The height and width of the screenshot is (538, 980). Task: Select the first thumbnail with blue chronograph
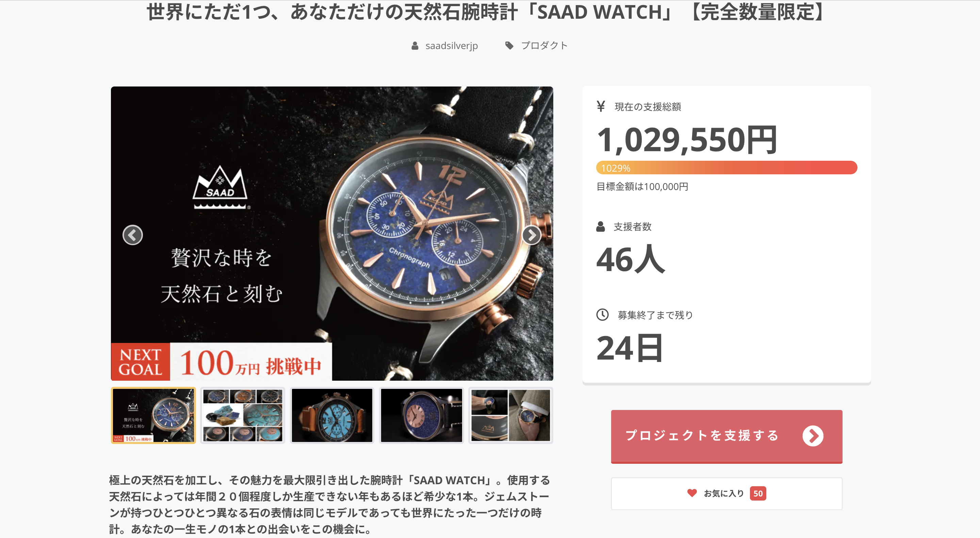click(x=153, y=415)
